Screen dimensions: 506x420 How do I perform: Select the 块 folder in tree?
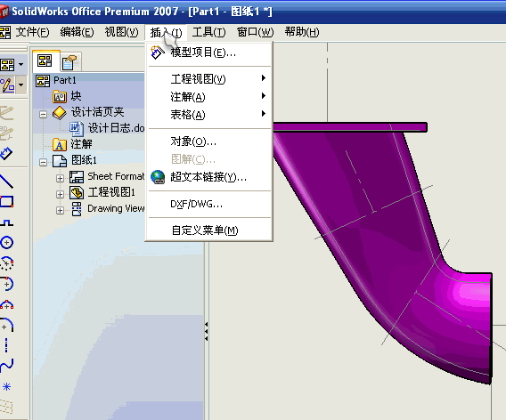point(67,96)
